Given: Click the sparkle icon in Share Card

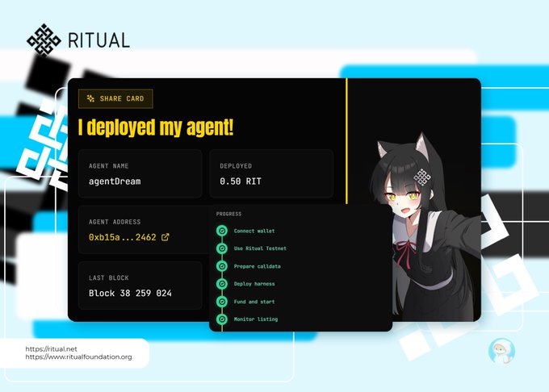Looking at the screenshot, I should pos(90,98).
